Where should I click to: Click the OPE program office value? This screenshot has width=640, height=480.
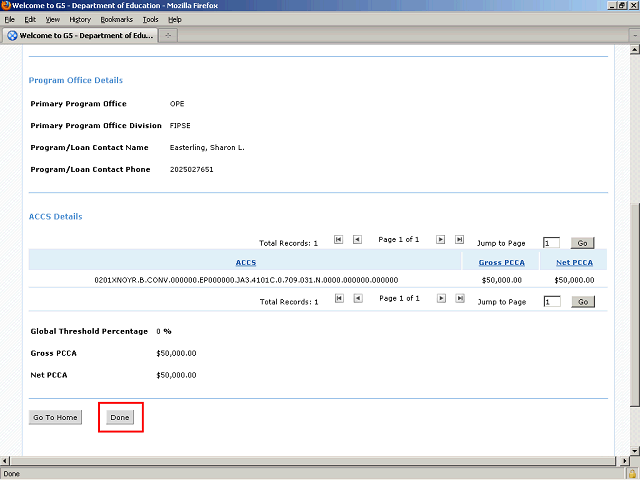(177, 104)
